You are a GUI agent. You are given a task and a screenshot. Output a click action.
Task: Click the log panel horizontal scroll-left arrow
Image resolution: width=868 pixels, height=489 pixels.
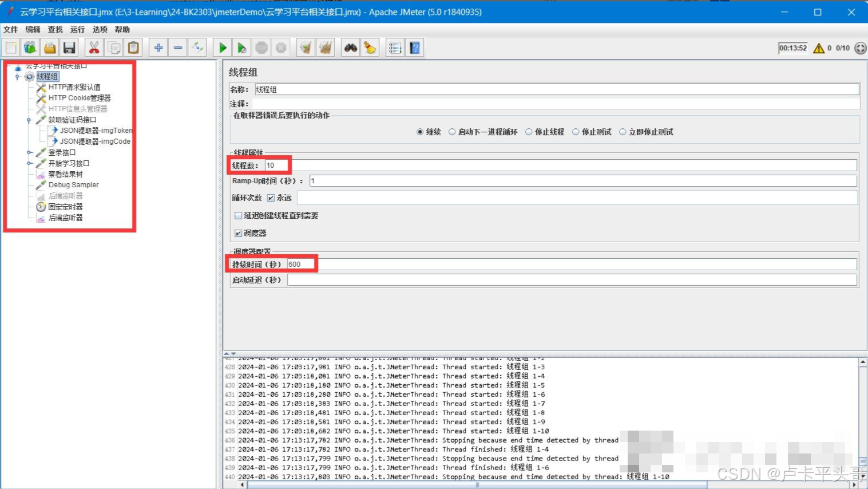pos(243,484)
